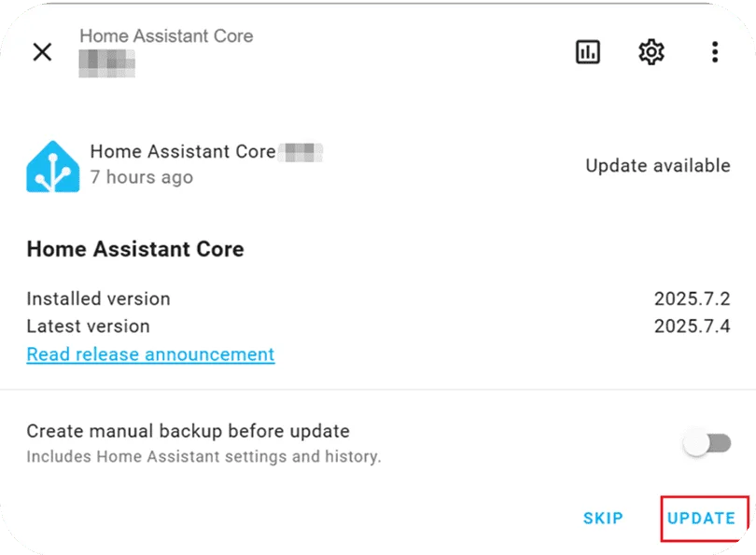Viewport: 756px width, 555px height.
Task: Click Home Assistant Core name beside logo
Action: pos(182,151)
